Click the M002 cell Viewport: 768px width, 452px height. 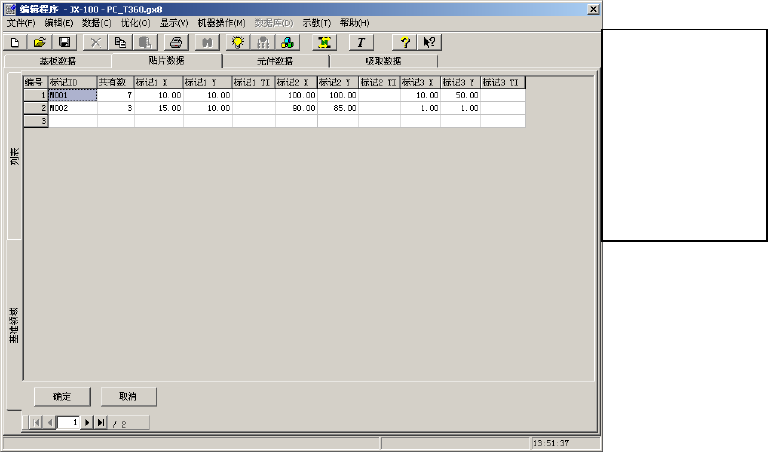point(72,108)
